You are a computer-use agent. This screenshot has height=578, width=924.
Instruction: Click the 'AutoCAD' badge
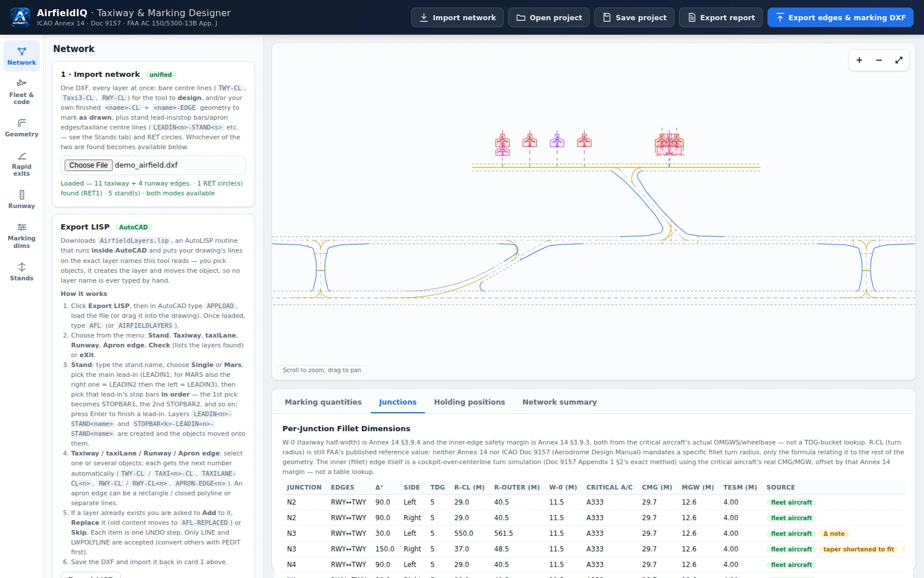(x=133, y=227)
